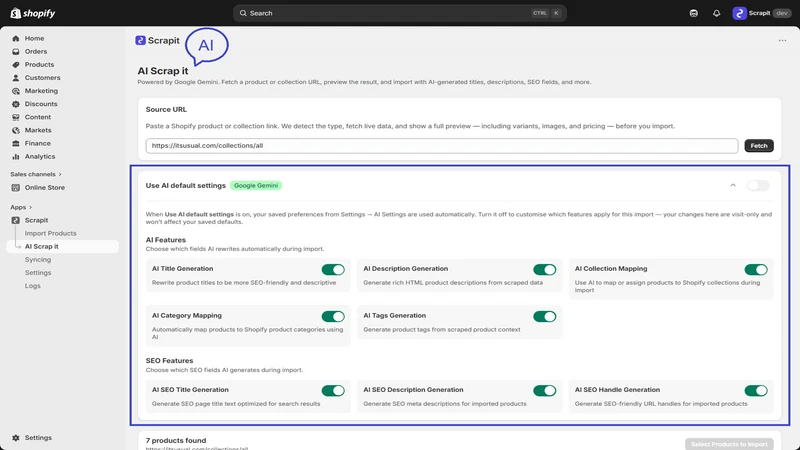Click the Scrapit logo in the page header
Viewport: 800px width, 450px height.
click(140, 40)
